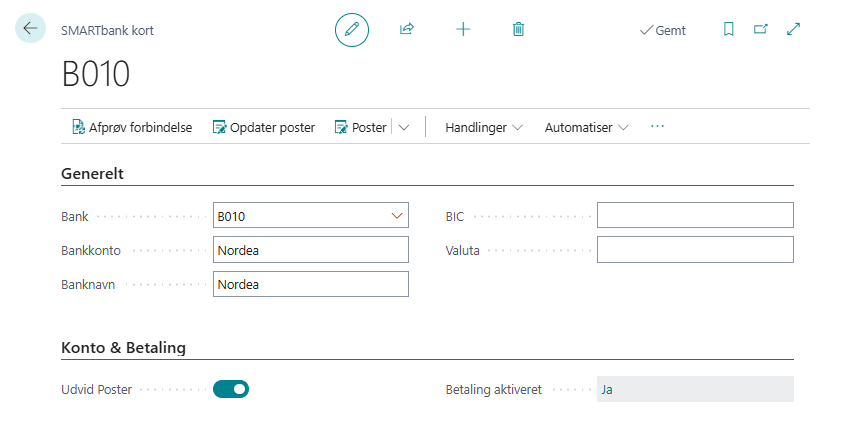This screenshot has height=440, width=844.
Task: Open the Automatiser menu
Action: point(586,128)
